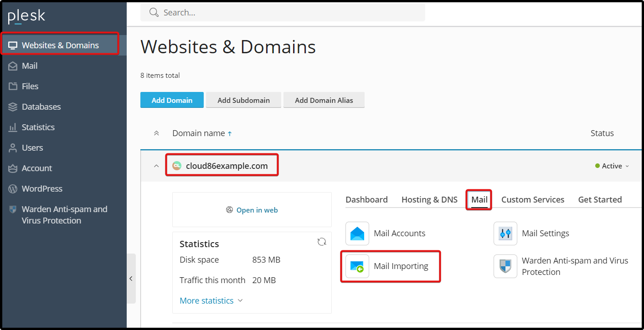Click Warden Anti-spam shield icon in Mail tab
Viewport: 644px width, 330px height.
[x=505, y=266]
